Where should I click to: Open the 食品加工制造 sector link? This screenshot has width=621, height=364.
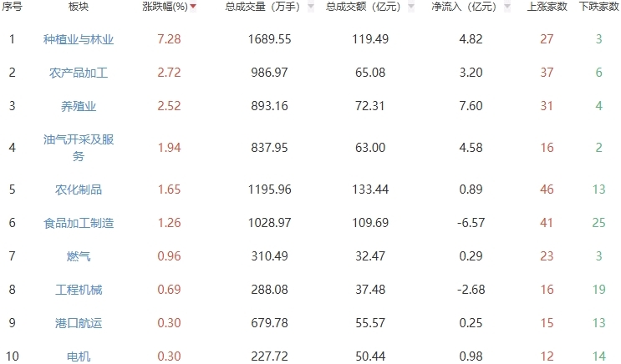(x=79, y=223)
